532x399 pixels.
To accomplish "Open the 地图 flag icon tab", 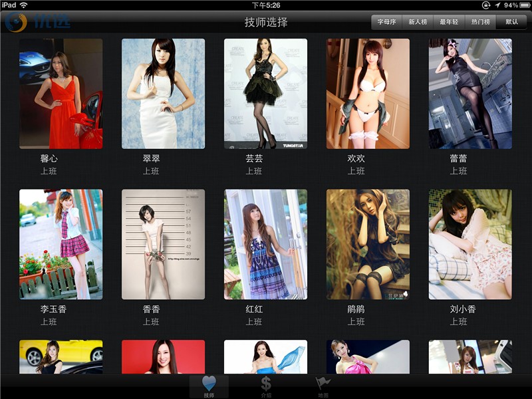I will click(x=323, y=387).
